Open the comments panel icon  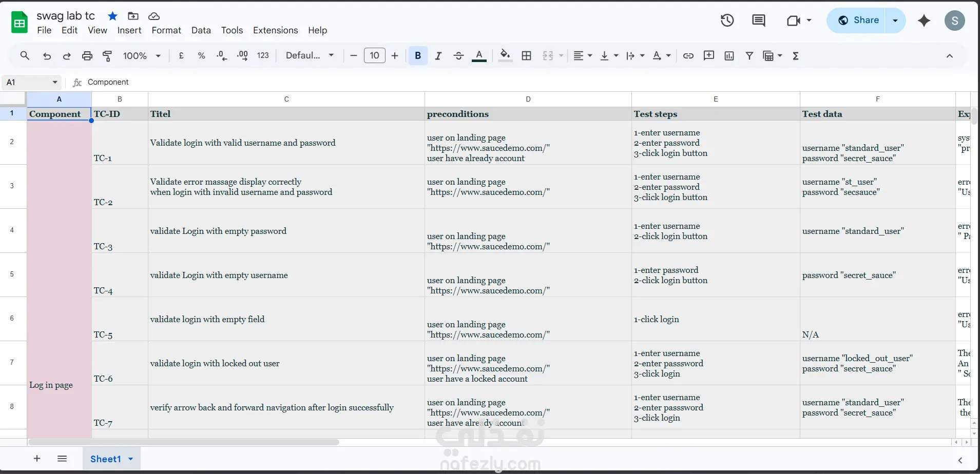pyautogui.click(x=758, y=21)
